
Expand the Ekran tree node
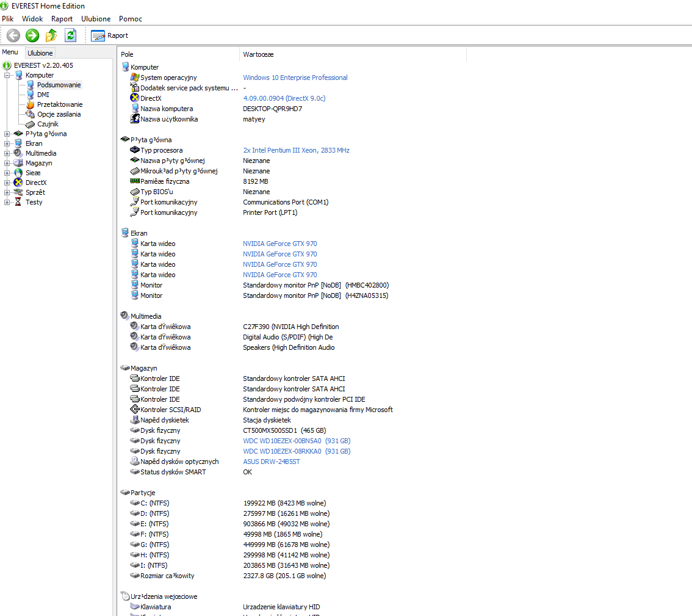point(7,143)
